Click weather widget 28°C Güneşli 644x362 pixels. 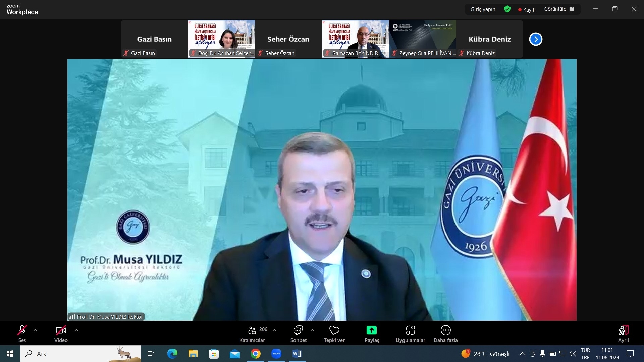(485, 354)
